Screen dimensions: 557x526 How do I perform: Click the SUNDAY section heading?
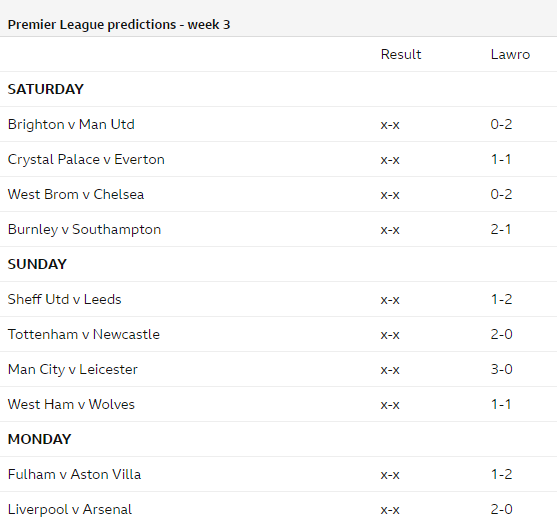pos(37,264)
